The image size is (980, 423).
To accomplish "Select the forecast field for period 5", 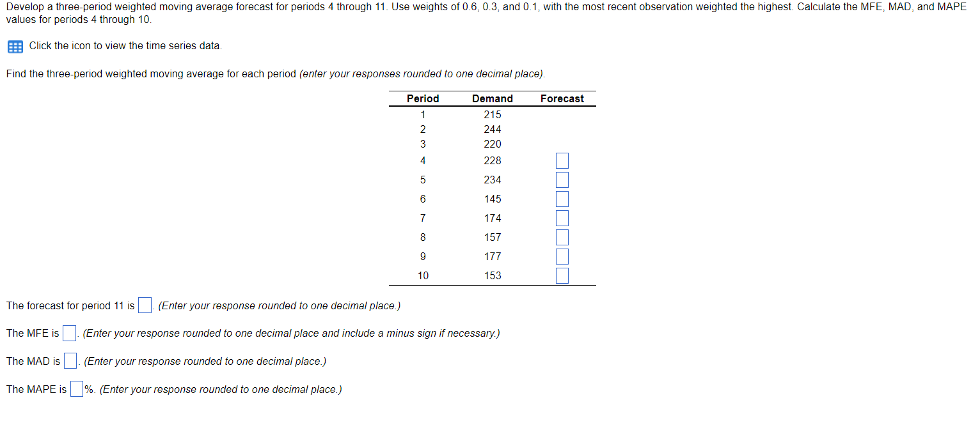I will (562, 180).
